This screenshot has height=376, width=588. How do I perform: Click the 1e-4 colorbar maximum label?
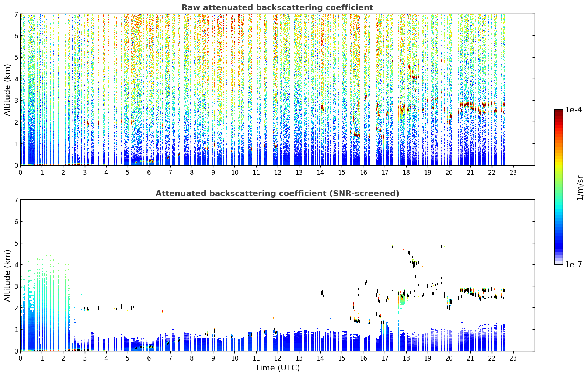[x=574, y=110]
